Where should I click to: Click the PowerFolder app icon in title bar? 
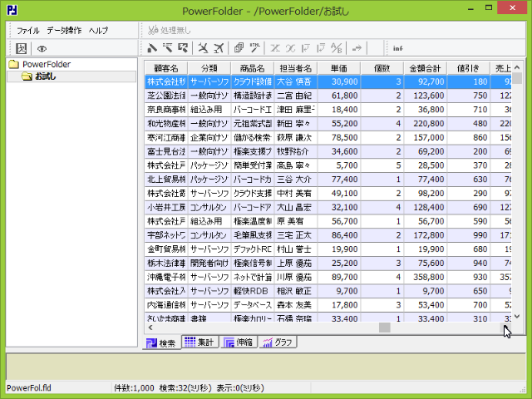click(12, 10)
